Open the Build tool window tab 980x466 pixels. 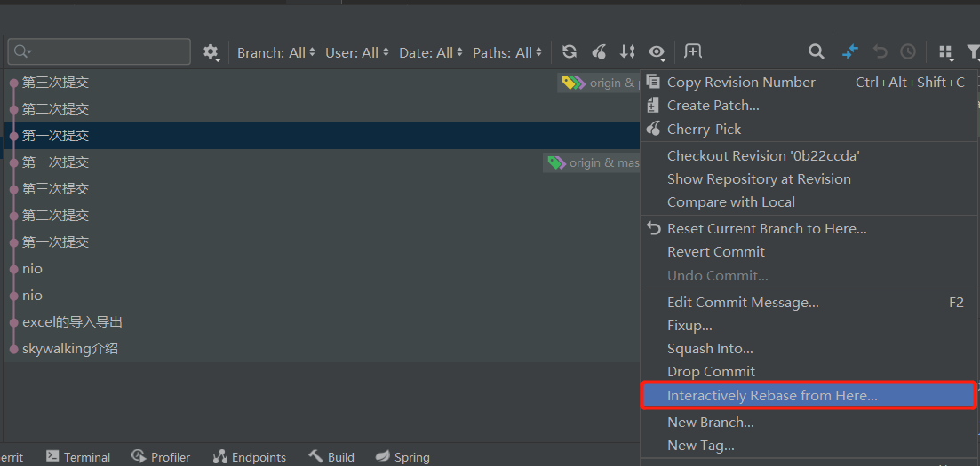click(331, 457)
